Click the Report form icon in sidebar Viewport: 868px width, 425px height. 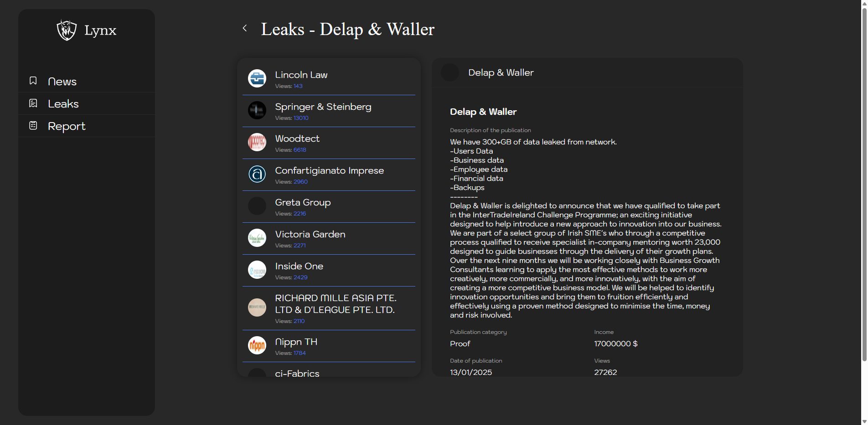click(33, 125)
